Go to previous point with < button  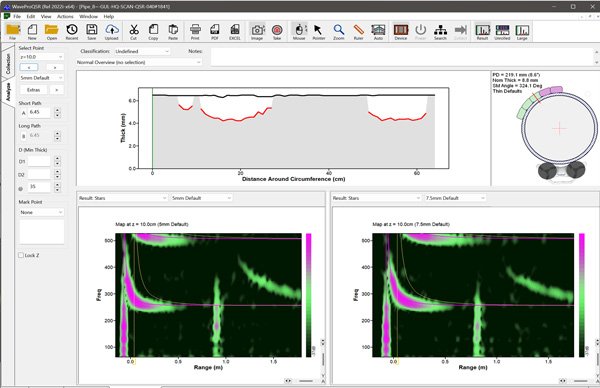pyautogui.click(x=29, y=67)
